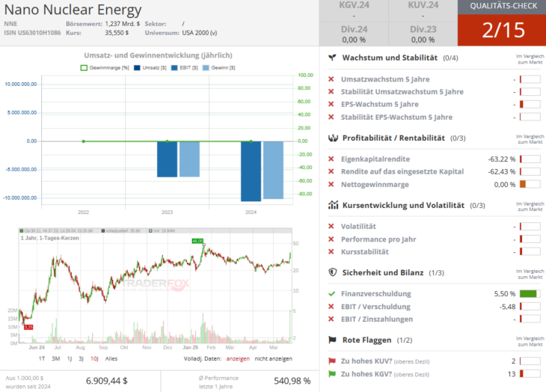Click the anzeigen link for Volladj. Daten
The width and height of the screenshot is (546, 392).
pos(238,358)
